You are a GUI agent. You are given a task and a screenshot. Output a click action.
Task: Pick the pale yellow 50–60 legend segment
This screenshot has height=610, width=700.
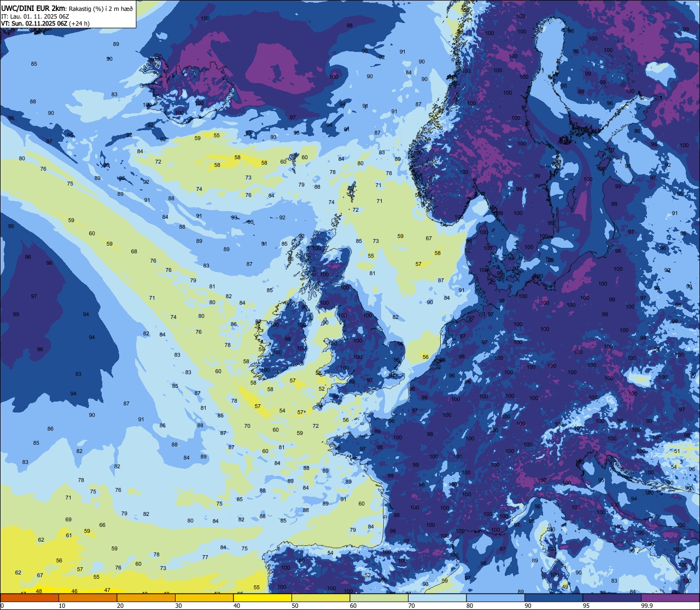(320, 597)
